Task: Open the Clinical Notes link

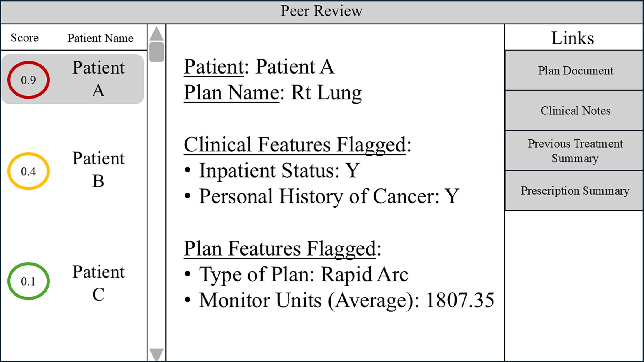Action: coord(575,111)
